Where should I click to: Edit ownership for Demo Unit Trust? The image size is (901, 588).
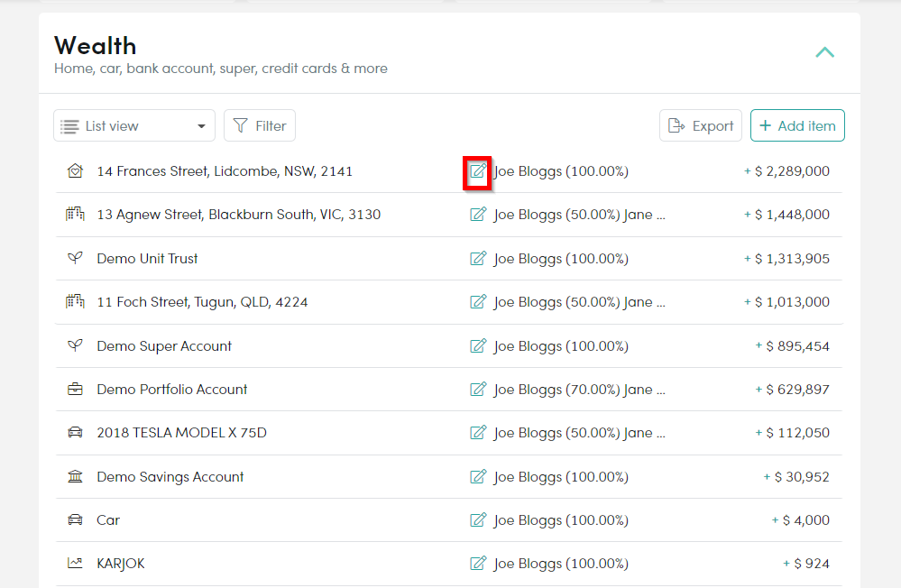click(478, 258)
